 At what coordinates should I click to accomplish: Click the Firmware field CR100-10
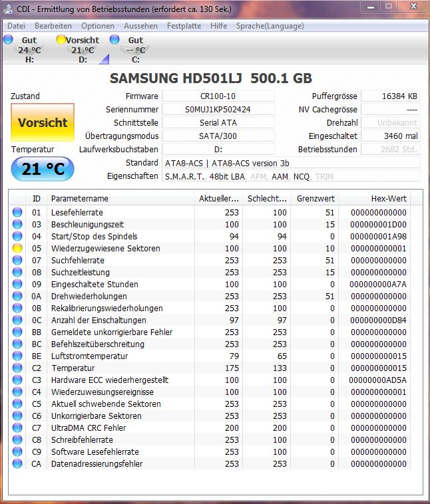218,96
